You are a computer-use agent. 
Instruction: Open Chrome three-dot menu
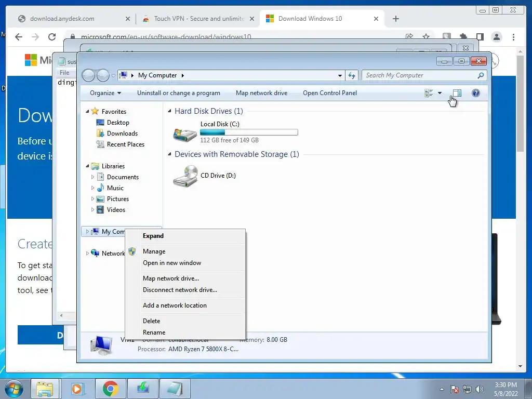pos(513,37)
